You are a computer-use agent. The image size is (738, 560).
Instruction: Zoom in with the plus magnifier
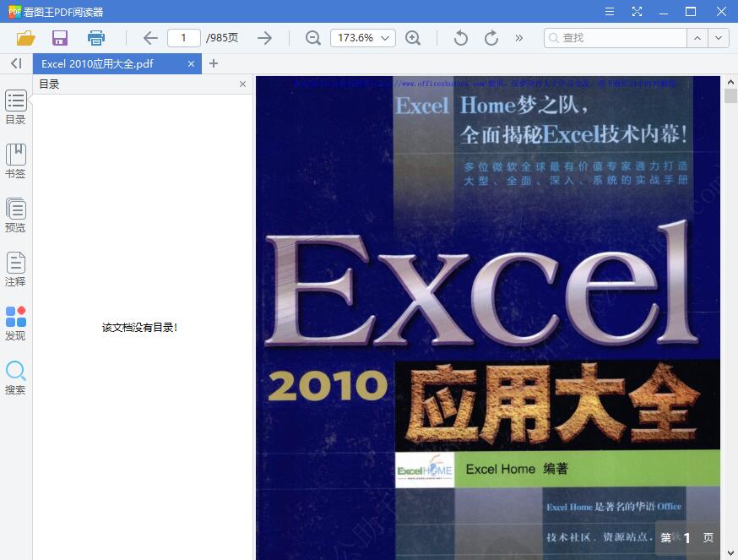point(413,38)
